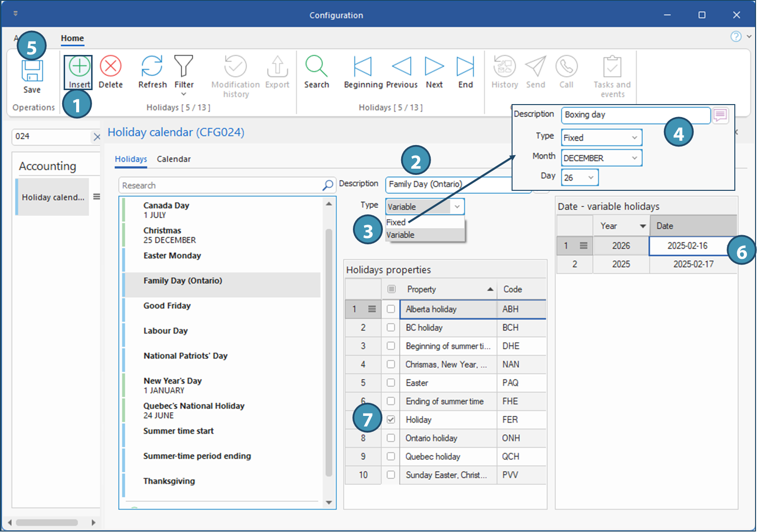757x532 pixels.
Task: Open the Filter dropdown arrow
Action: 184,94
